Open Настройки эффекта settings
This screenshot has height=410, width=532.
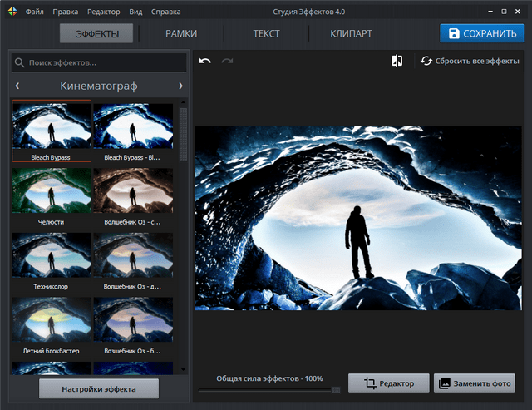click(x=98, y=388)
